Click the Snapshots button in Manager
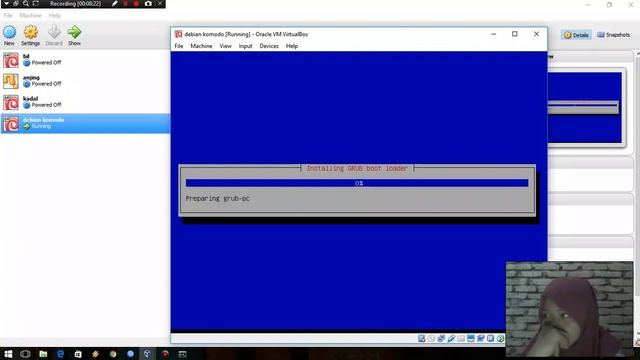The width and height of the screenshot is (640, 360). [613, 35]
